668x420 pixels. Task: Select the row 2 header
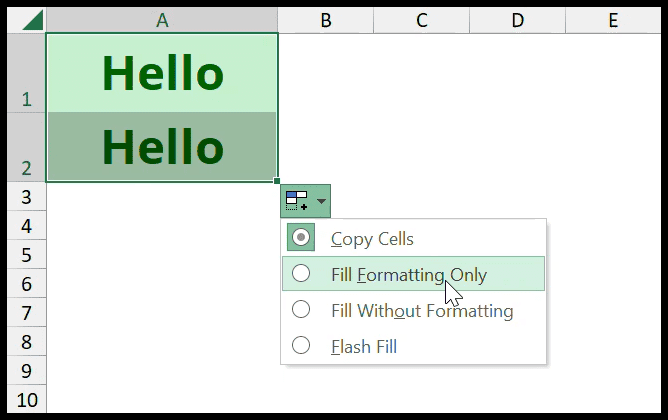[26, 147]
